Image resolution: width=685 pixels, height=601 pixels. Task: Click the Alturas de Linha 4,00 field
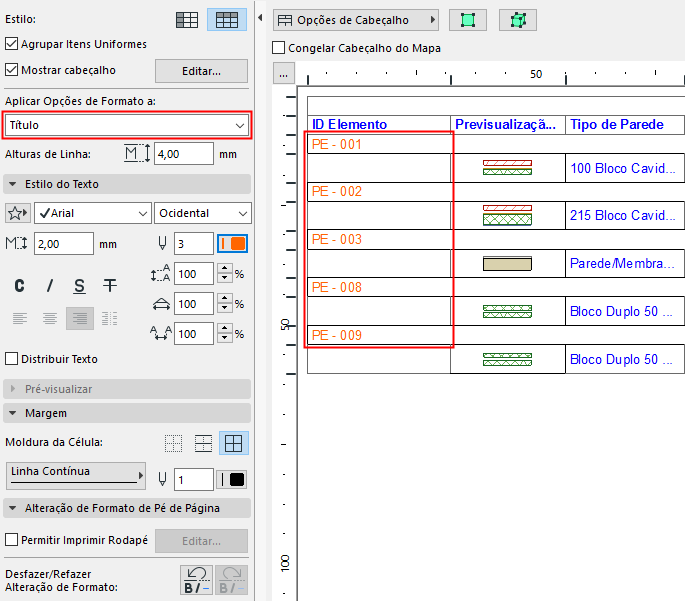pyautogui.click(x=184, y=154)
